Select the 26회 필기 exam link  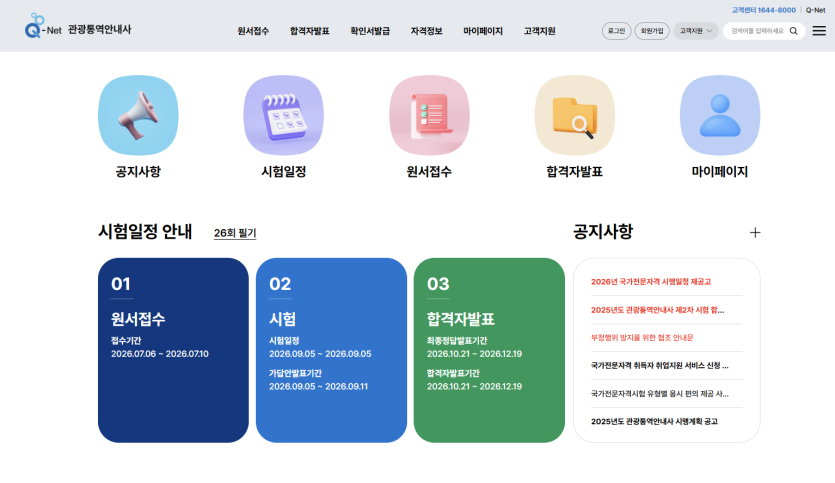[235, 233]
